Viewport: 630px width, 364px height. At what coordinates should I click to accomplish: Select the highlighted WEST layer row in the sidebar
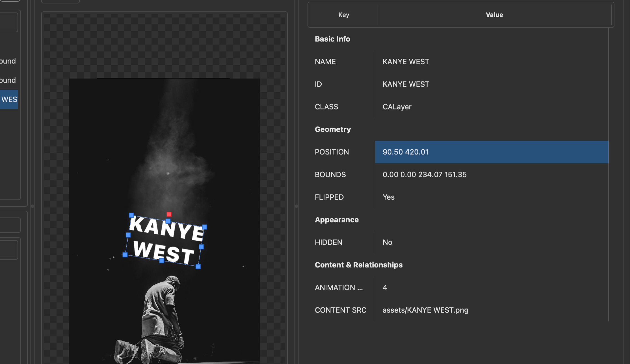click(9, 99)
